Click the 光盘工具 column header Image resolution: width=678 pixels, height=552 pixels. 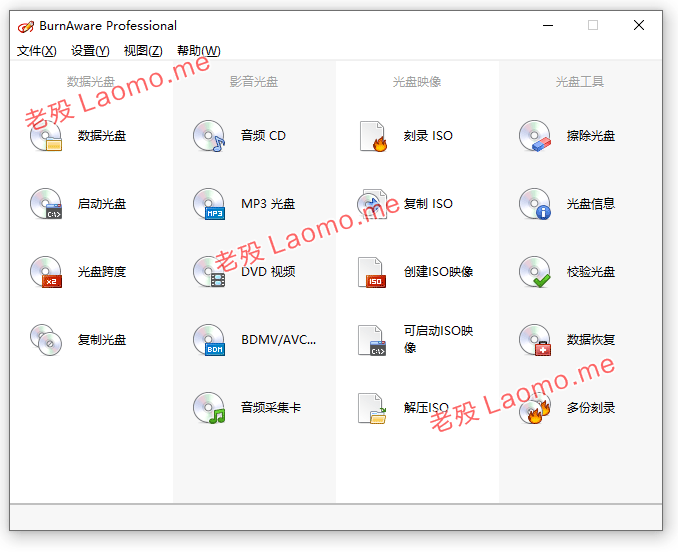pyautogui.click(x=580, y=82)
